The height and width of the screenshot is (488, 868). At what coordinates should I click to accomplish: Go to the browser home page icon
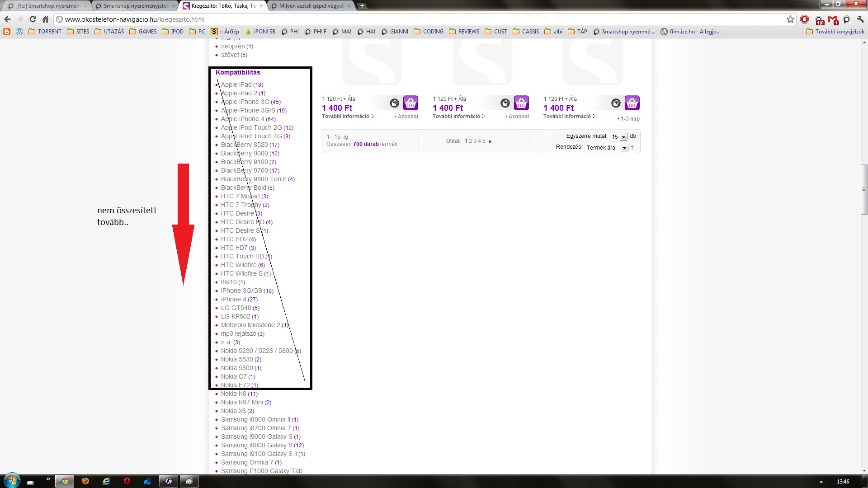pos(45,19)
